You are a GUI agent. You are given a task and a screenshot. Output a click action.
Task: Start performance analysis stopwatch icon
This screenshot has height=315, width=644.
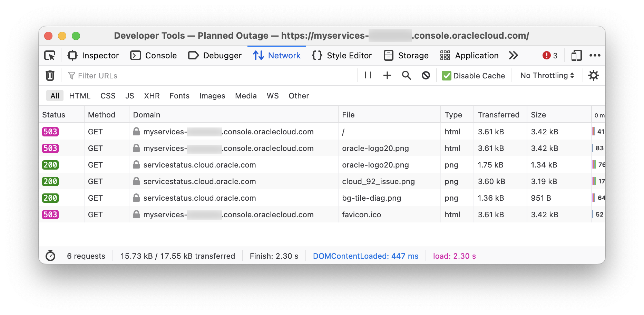click(x=50, y=256)
